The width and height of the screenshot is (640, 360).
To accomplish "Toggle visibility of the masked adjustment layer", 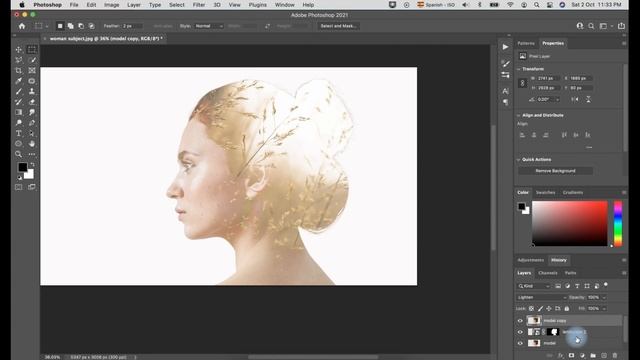I will (520, 332).
